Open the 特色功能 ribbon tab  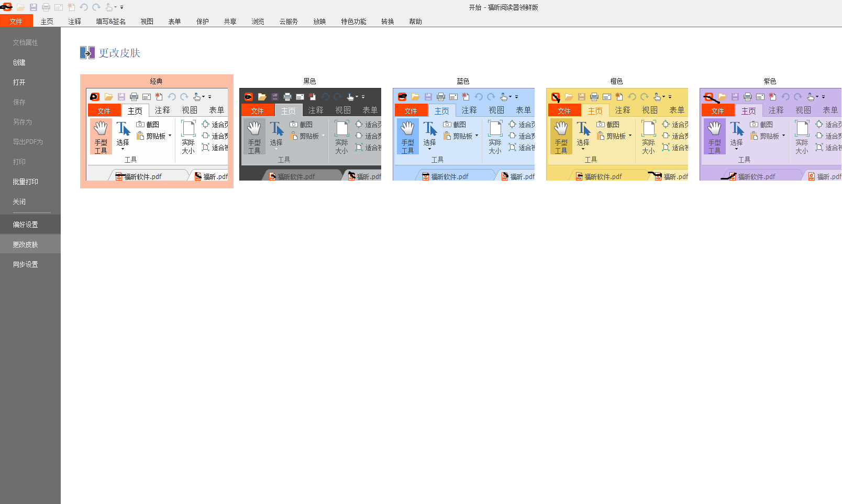pos(353,21)
